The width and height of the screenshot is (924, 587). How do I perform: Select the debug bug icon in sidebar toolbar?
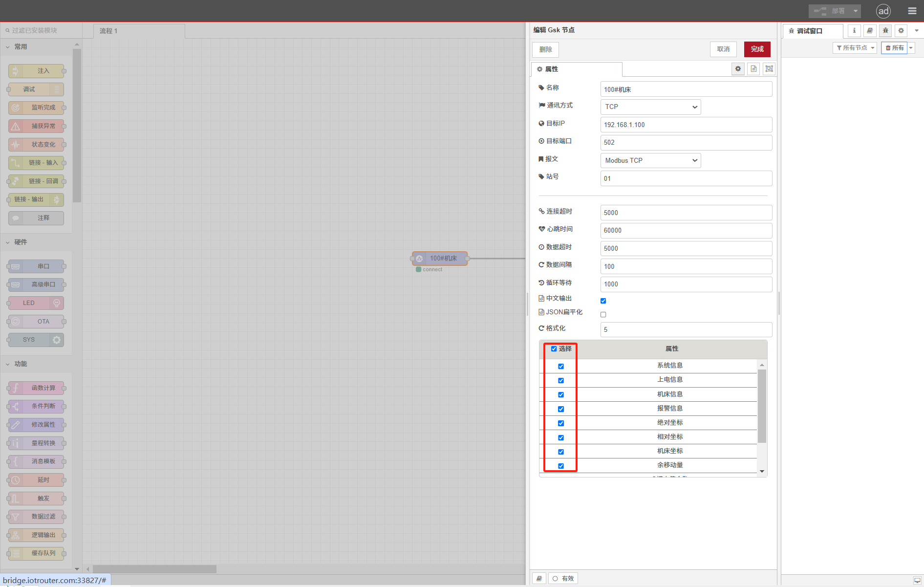885,30
